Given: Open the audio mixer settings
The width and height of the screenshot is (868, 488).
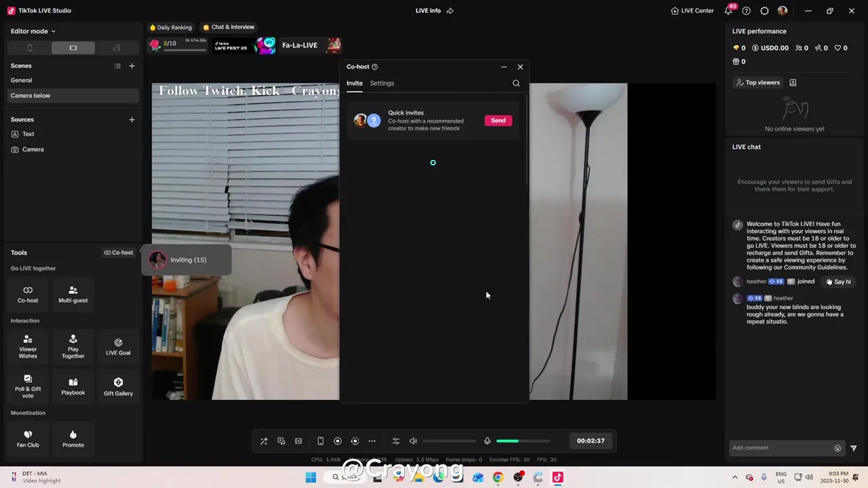Looking at the screenshot, I should (x=396, y=441).
